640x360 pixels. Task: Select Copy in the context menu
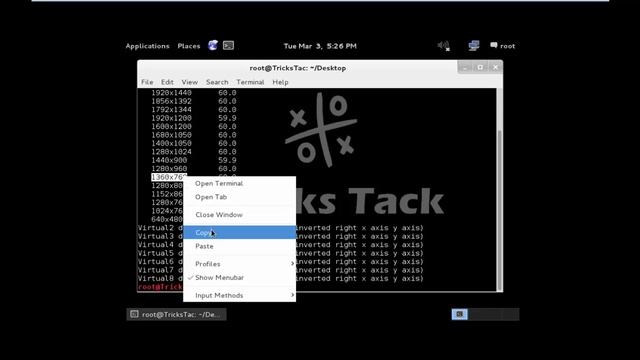tap(240, 232)
